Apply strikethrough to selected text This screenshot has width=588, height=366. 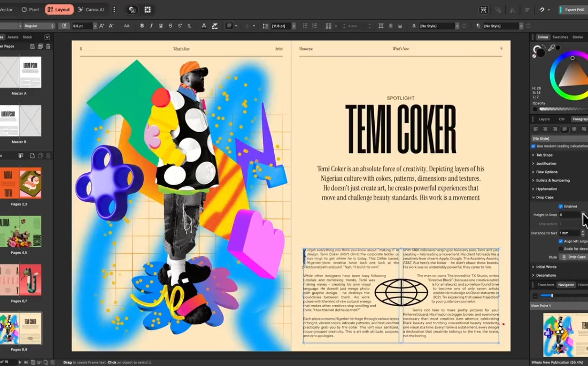[x=171, y=26]
